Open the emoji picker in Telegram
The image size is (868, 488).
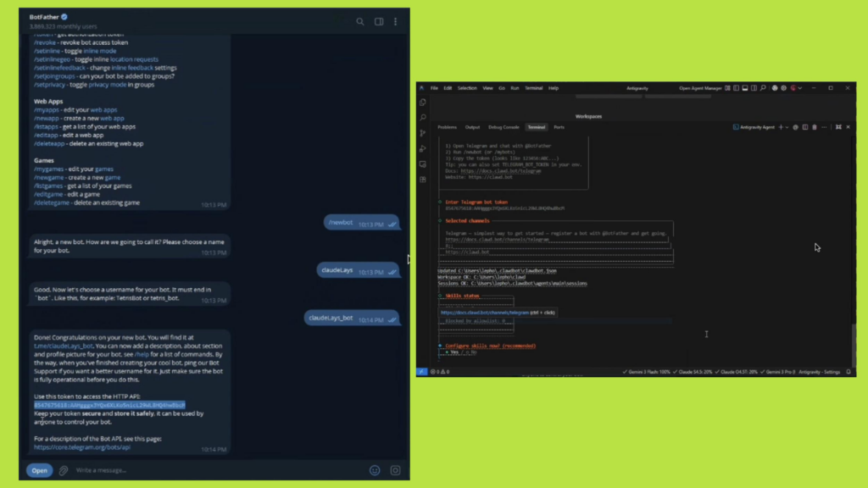[375, 470]
